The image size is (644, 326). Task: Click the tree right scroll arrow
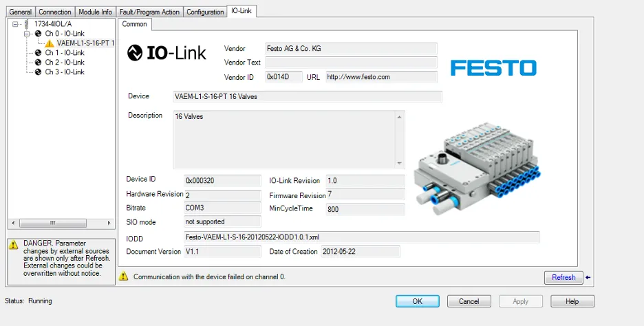tap(109, 223)
